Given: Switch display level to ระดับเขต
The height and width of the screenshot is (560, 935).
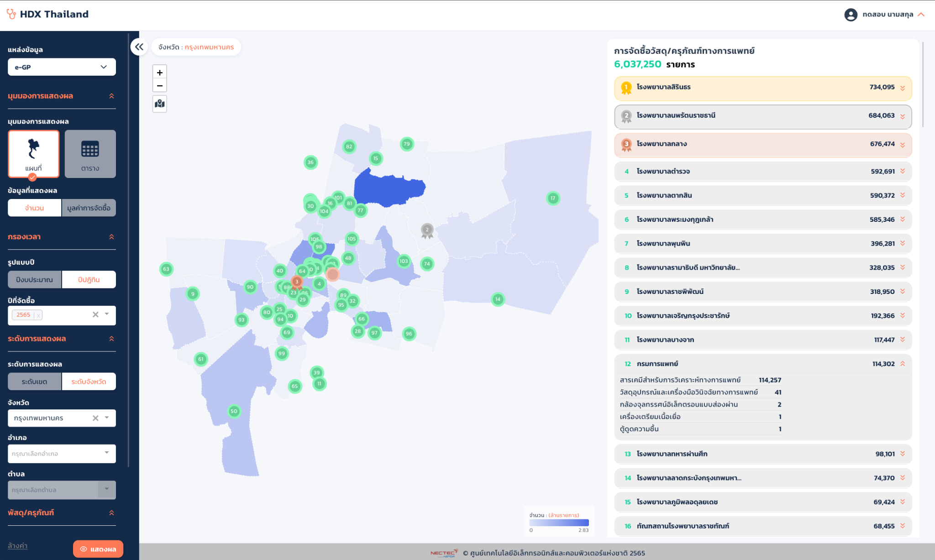Looking at the screenshot, I should pyautogui.click(x=34, y=381).
